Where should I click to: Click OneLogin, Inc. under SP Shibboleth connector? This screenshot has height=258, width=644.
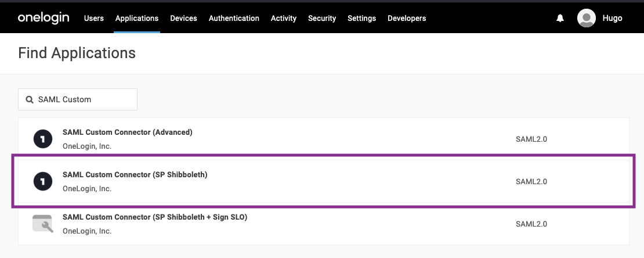86,188
